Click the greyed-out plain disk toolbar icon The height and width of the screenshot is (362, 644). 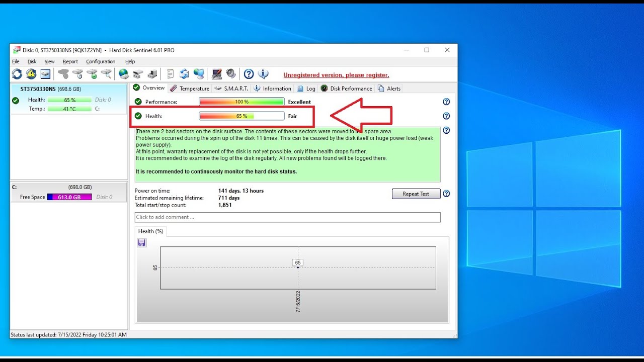click(x=63, y=74)
